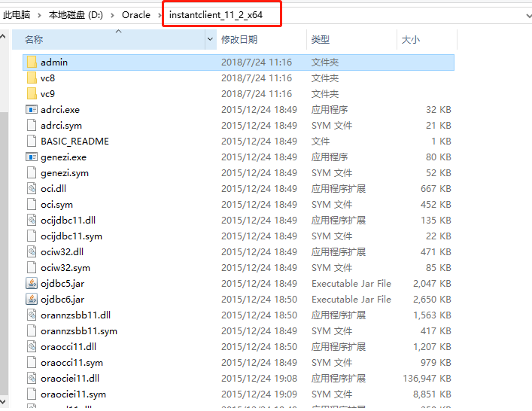Select the ojdbc5.jar file name
The image size is (532, 411).
pos(62,284)
